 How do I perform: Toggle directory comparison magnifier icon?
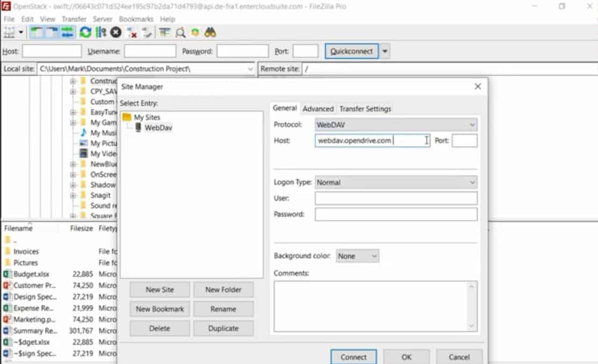tap(180, 32)
